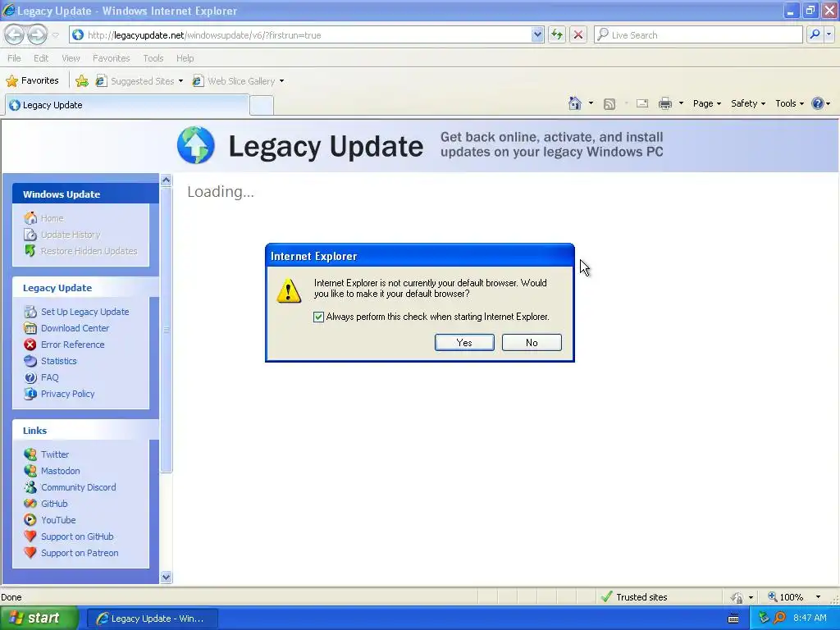The height and width of the screenshot is (630, 840).
Task: Click sidebar scrollbar down arrow
Action: [166, 577]
